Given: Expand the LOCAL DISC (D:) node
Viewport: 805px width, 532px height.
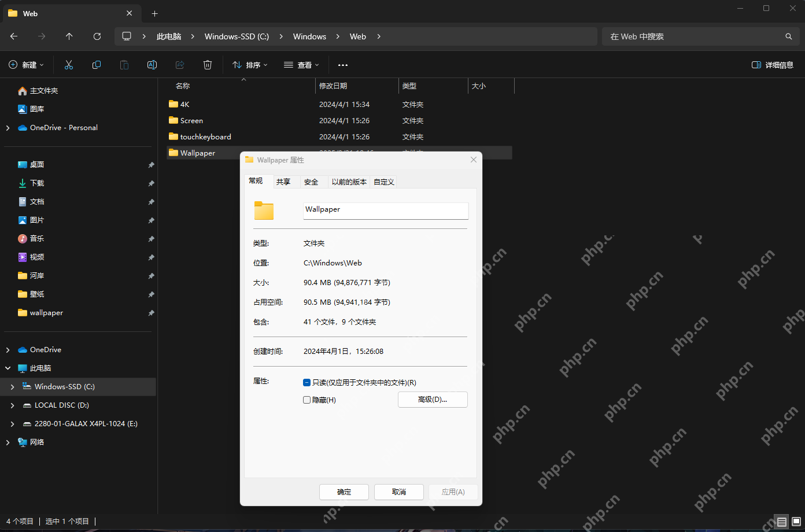Looking at the screenshot, I should [12, 405].
